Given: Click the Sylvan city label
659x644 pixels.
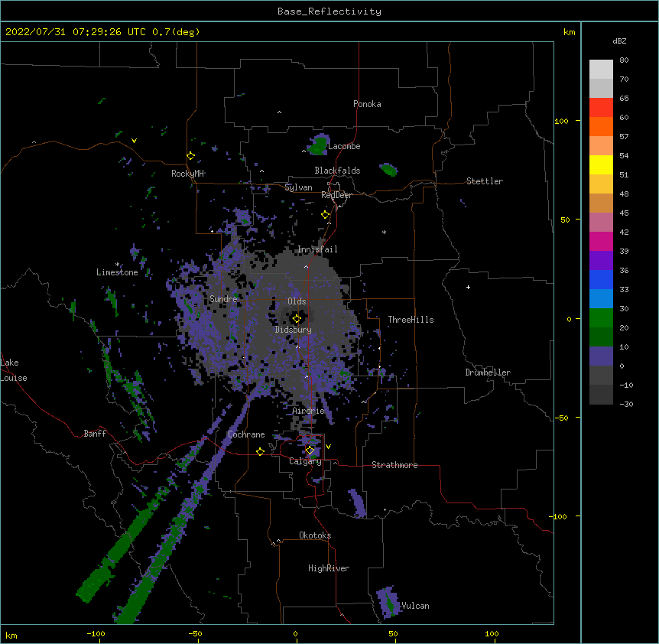Looking at the screenshot, I should point(298,187).
